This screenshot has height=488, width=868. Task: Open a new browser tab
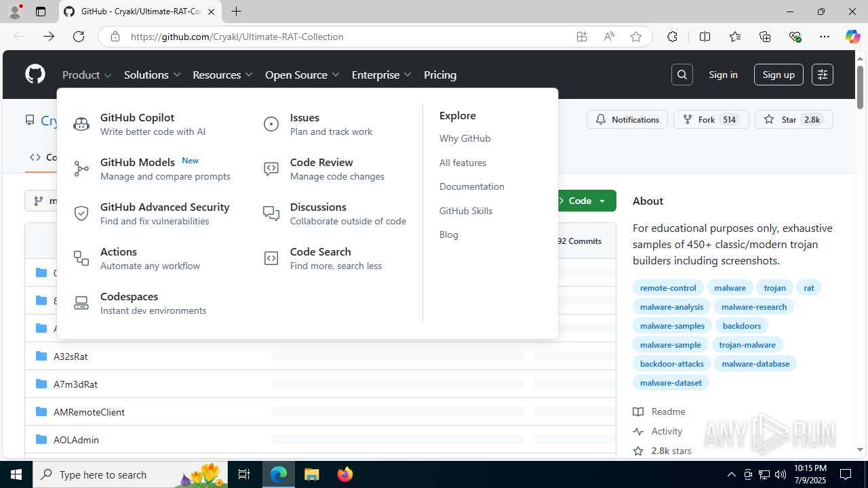(236, 12)
